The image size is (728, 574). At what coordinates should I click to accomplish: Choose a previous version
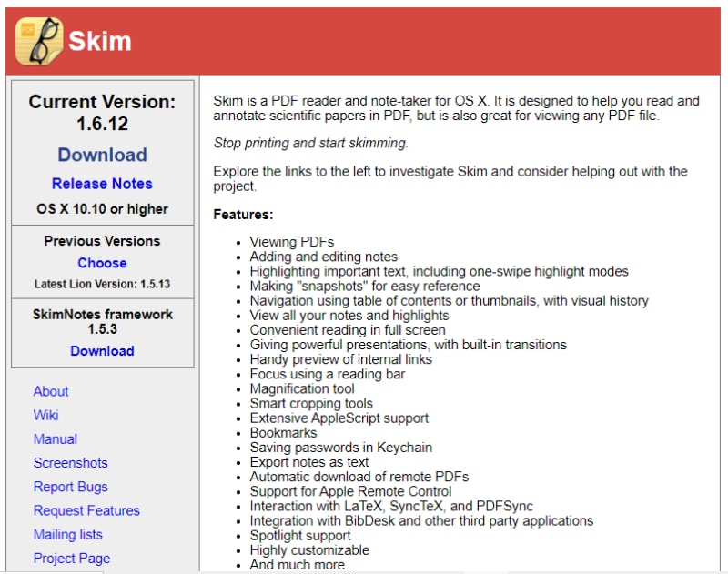pos(102,263)
